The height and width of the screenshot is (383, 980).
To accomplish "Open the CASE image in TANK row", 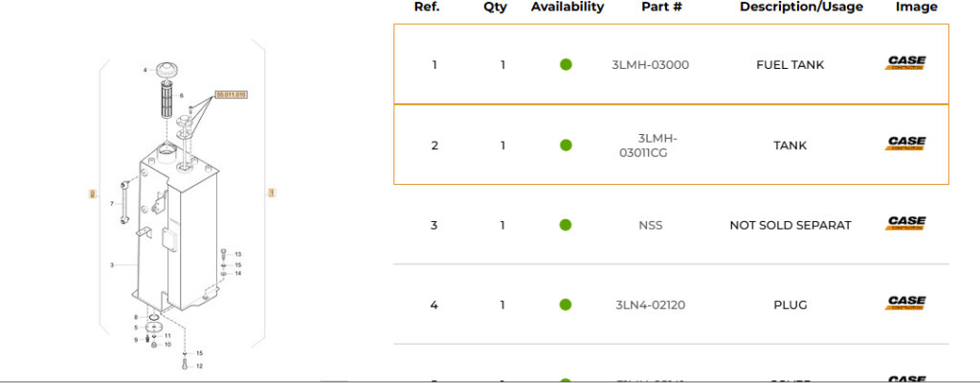I will (905, 144).
